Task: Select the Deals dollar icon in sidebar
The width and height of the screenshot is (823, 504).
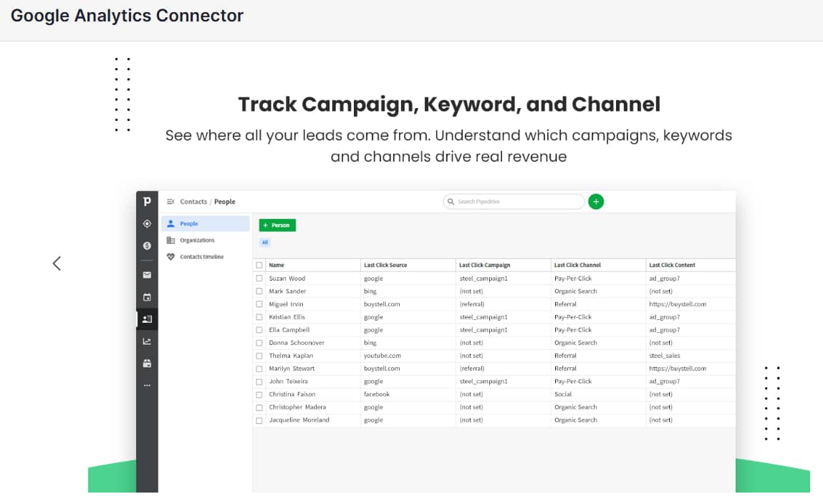Action: pyautogui.click(x=146, y=246)
